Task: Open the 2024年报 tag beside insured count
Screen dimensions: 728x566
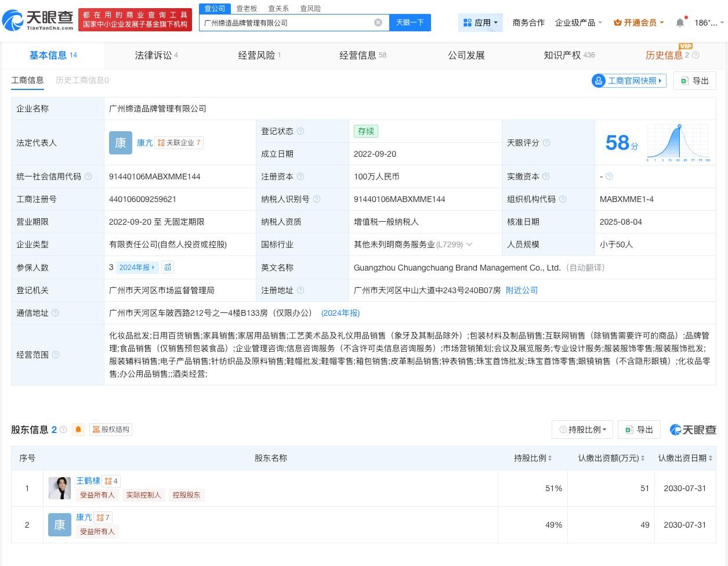Action: point(137,267)
